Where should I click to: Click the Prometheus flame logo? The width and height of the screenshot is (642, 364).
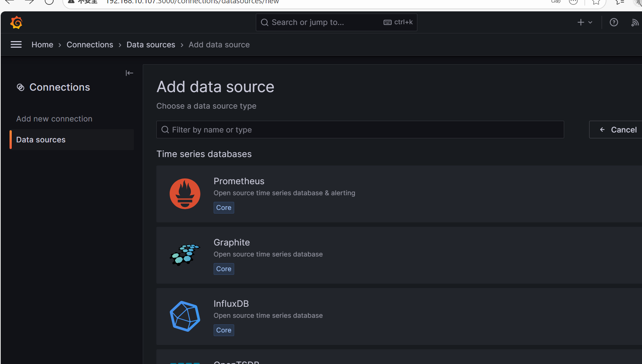click(x=185, y=194)
